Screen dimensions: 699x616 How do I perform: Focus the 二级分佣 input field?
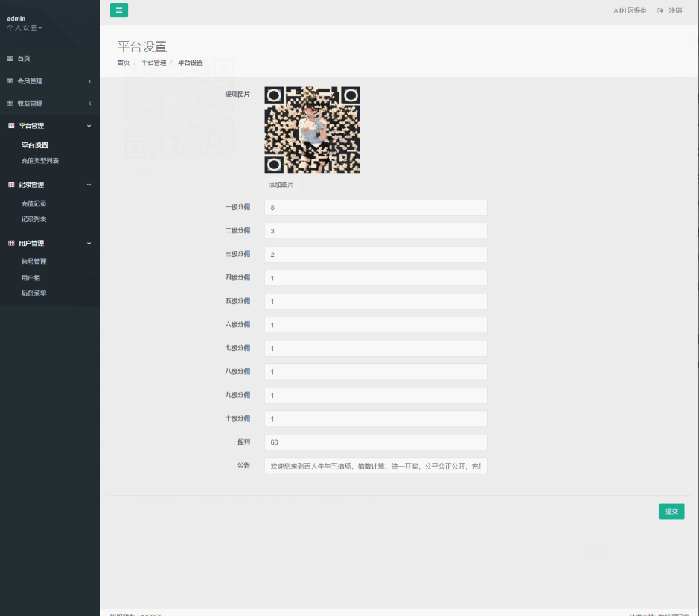[x=376, y=231]
